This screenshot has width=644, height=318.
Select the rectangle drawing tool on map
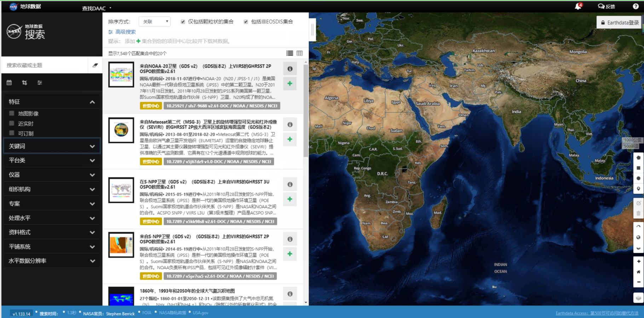click(x=638, y=168)
